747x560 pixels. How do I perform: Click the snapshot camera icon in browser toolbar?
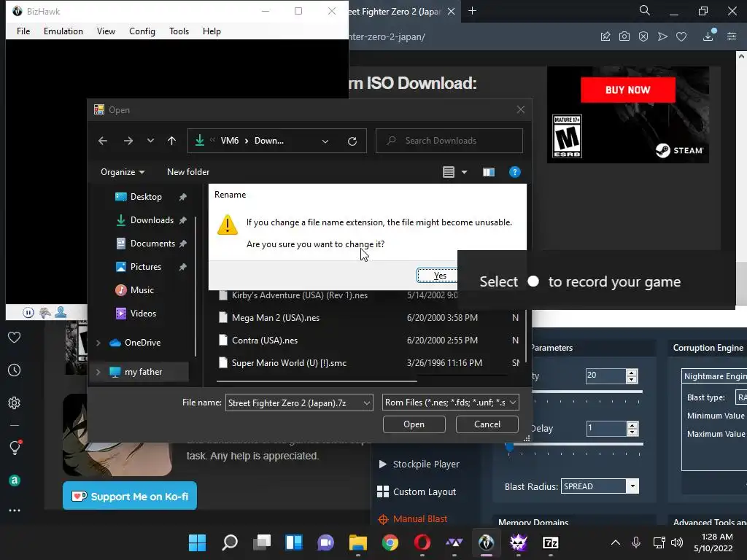pos(624,36)
